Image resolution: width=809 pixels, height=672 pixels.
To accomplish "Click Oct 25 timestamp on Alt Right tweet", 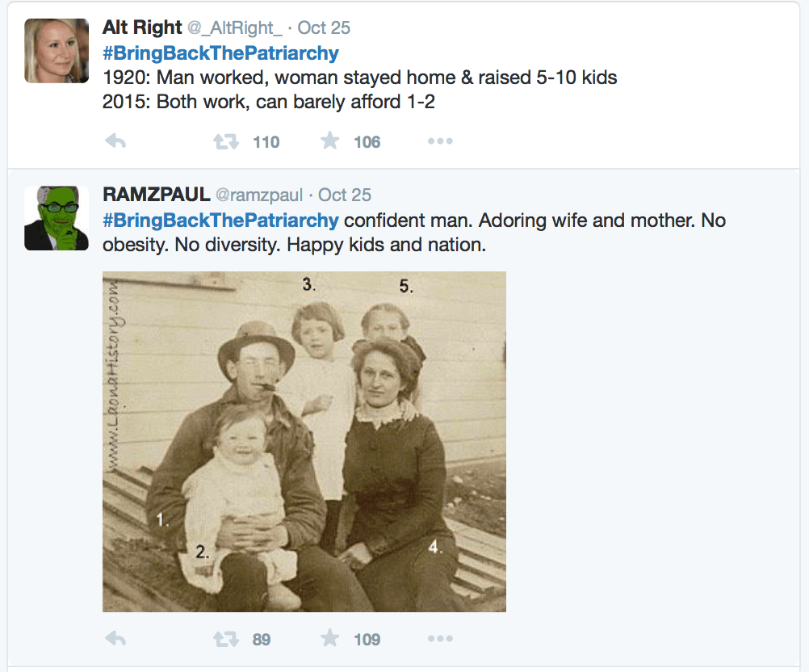I will pos(324,28).
